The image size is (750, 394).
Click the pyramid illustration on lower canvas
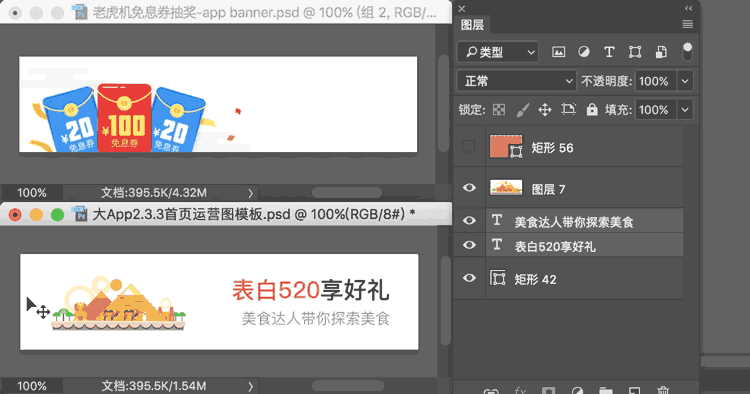(119, 303)
